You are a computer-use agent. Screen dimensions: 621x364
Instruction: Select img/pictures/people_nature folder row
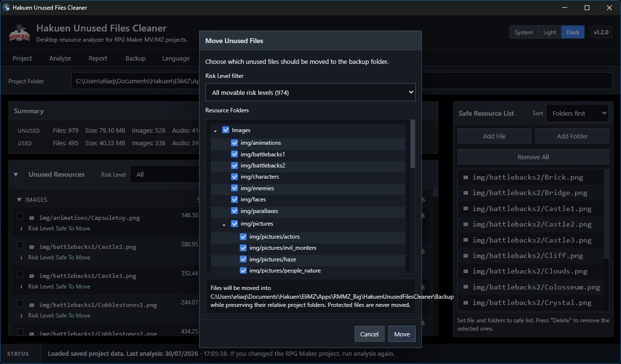tap(308, 270)
